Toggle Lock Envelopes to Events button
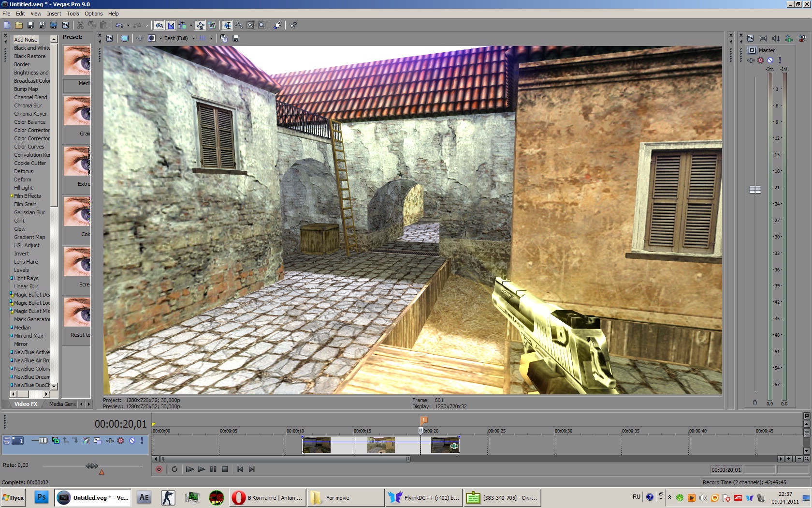812x508 pixels. click(201, 25)
